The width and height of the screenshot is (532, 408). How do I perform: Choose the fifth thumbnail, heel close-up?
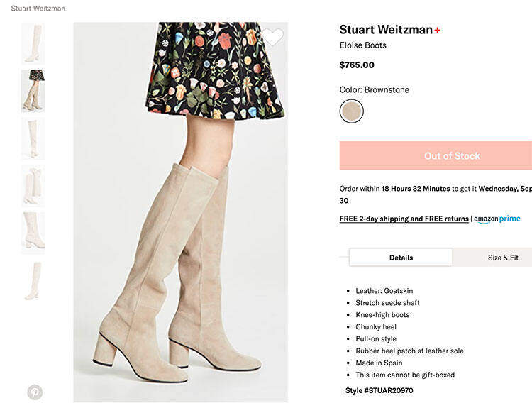[x=33, y=233]
